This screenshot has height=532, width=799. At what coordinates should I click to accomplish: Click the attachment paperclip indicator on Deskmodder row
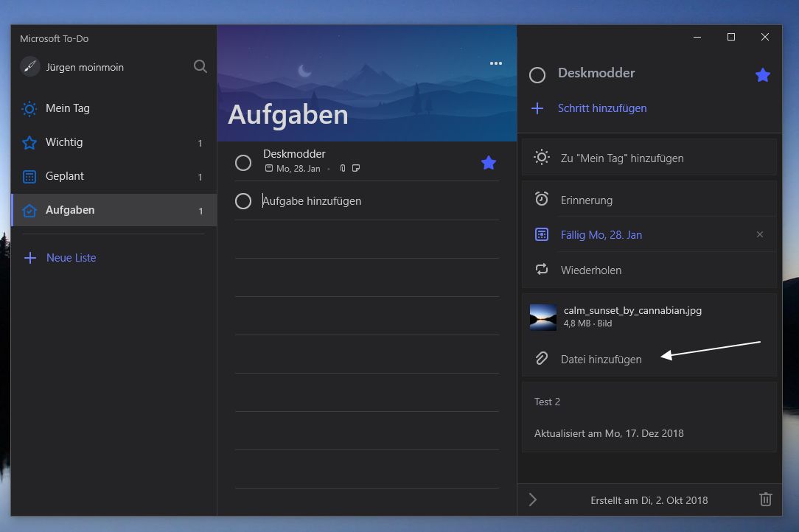343,168
